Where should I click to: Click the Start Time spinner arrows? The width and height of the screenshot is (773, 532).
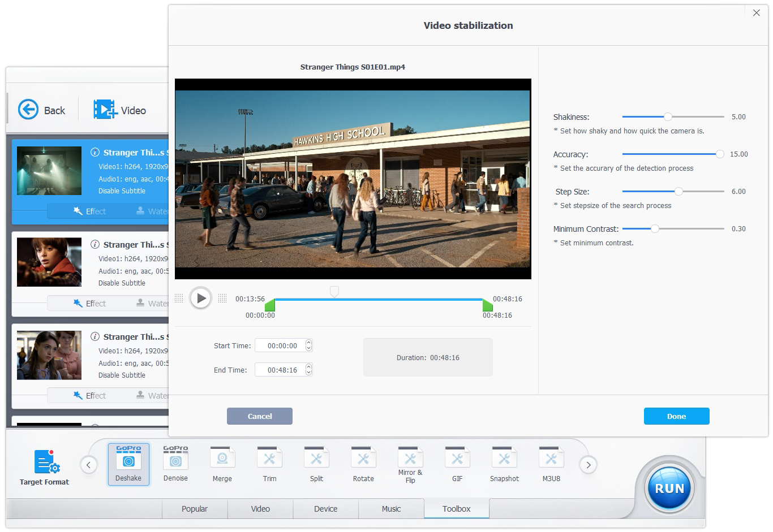[308, 345]
